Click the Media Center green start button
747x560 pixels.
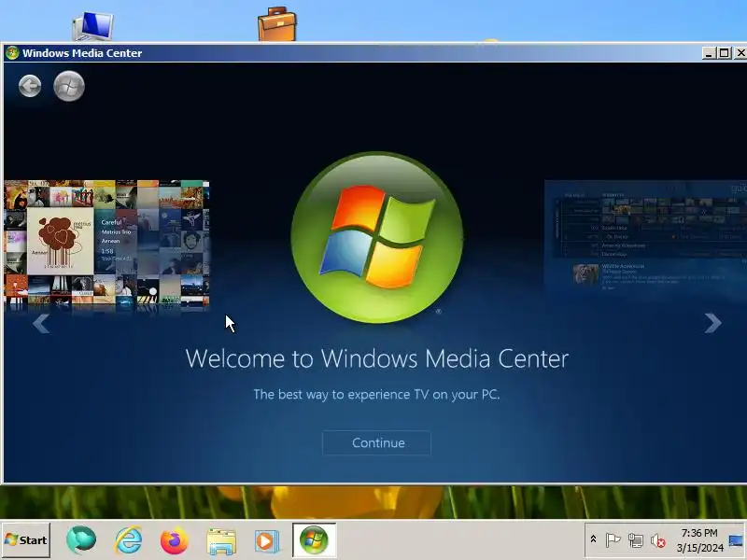pyautogui.click(x=69, y=86)
